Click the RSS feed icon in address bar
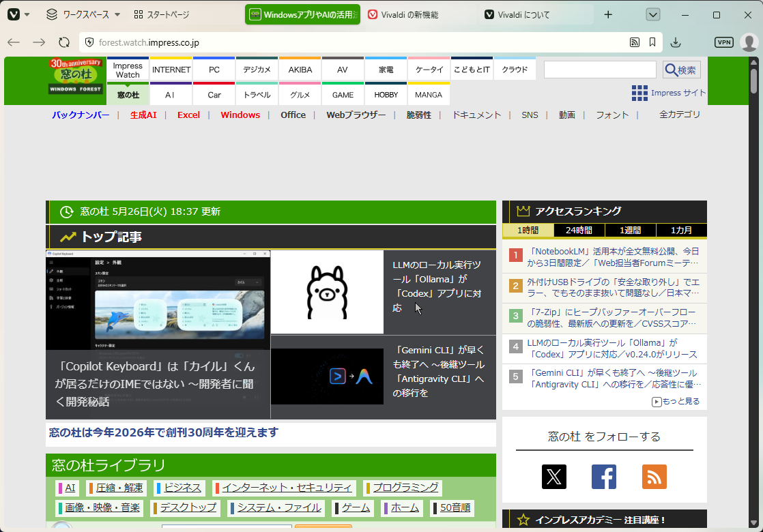763x532 pixels. coord(635,42)
